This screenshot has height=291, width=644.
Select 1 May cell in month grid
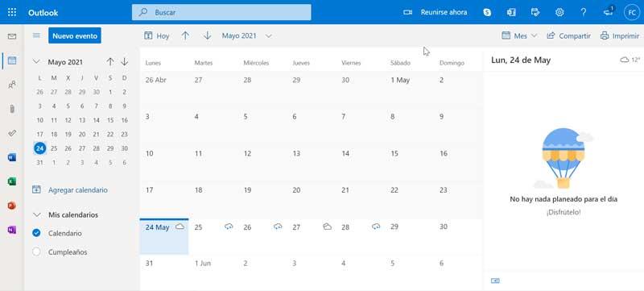(x=412, y=90)
